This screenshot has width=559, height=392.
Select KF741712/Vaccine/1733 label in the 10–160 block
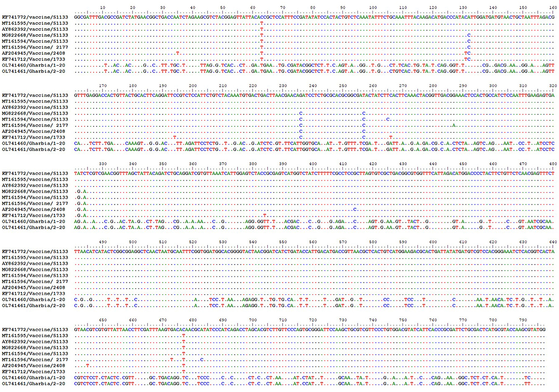pos(34,59)
